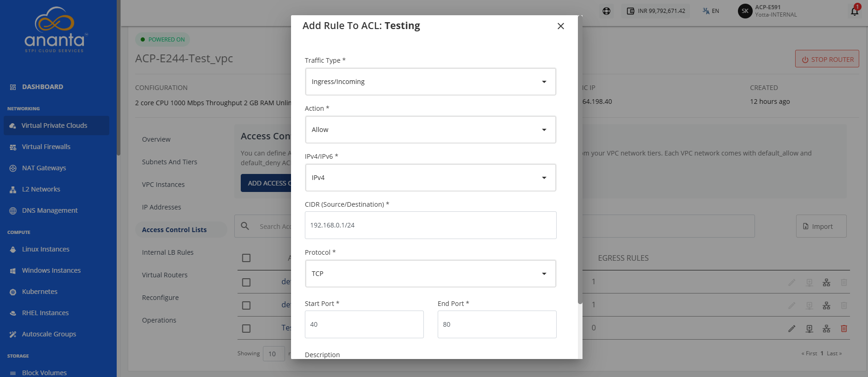Open Kubernetes in the sidebar
The image size is (868, 377).
[x=40, y=292]
